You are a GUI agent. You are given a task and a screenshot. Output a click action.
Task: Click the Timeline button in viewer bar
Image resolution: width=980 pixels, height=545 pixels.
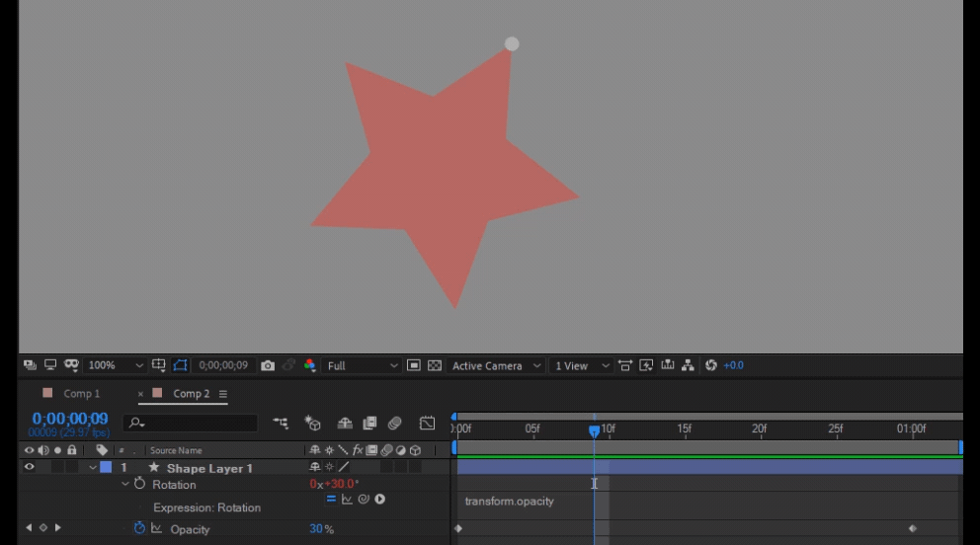click(668, 365)
